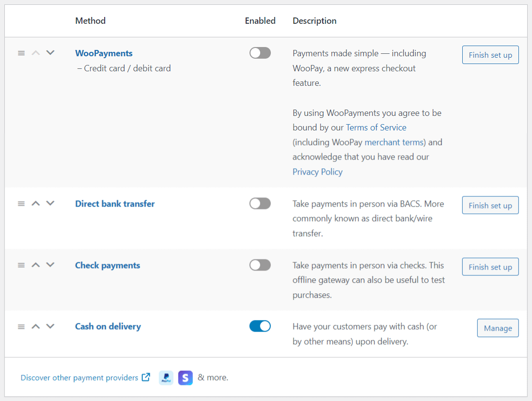This screenshot has width=532, height=401.
Task: Click the up arrow beside Check payments
Action: (35, 265)
